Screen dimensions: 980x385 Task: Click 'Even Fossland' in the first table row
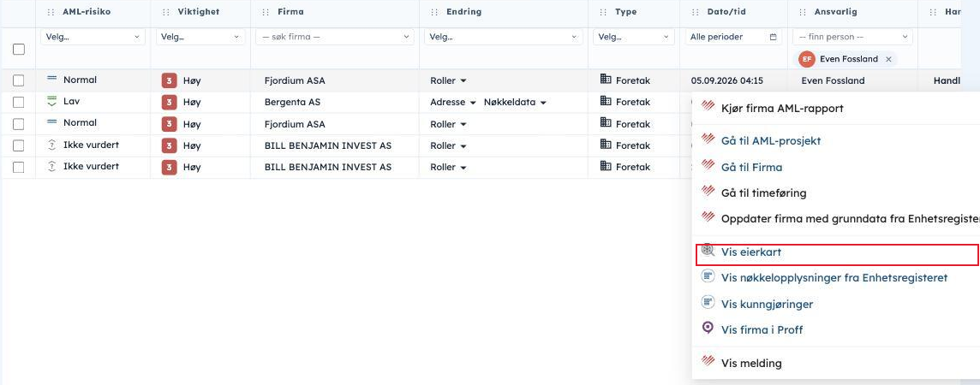coord(833,80)
